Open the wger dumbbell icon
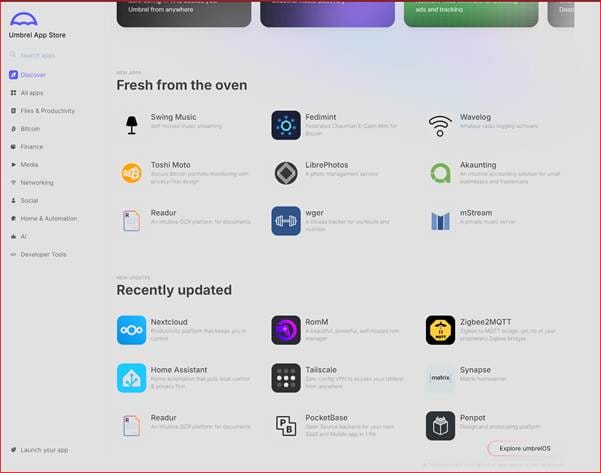The width and height of the screenshot is (601, 473). pyautogui.click(x=286, y=221)
